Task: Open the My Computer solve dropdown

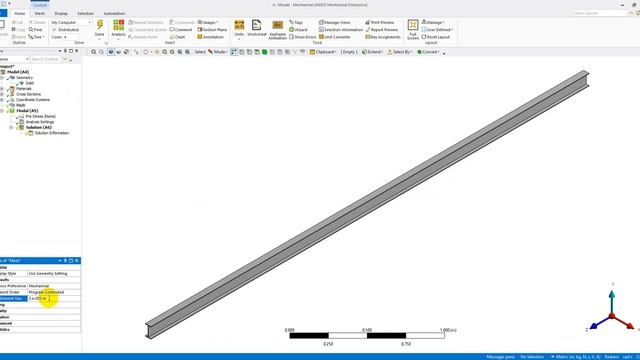Action: coord(71,22)
